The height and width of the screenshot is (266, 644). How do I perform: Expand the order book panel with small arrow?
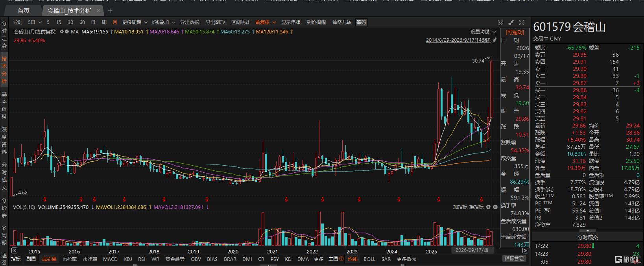pos(587,231)
